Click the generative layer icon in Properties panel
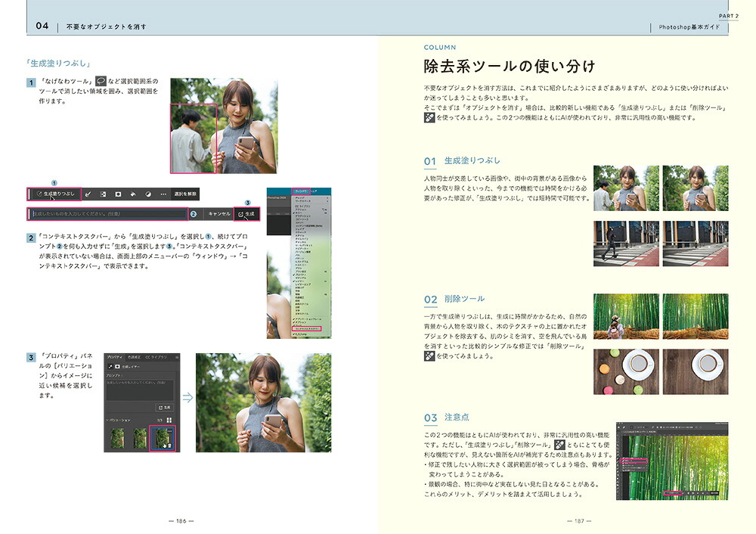This screenshot has width=756, height=534. pos(110,367)
